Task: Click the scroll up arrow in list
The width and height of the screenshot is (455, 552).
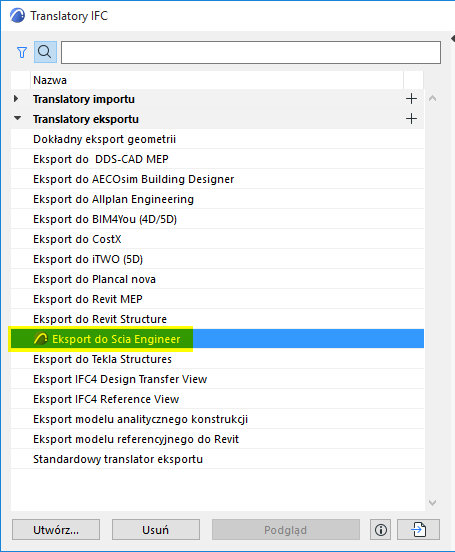Action: tap(432, 99)
